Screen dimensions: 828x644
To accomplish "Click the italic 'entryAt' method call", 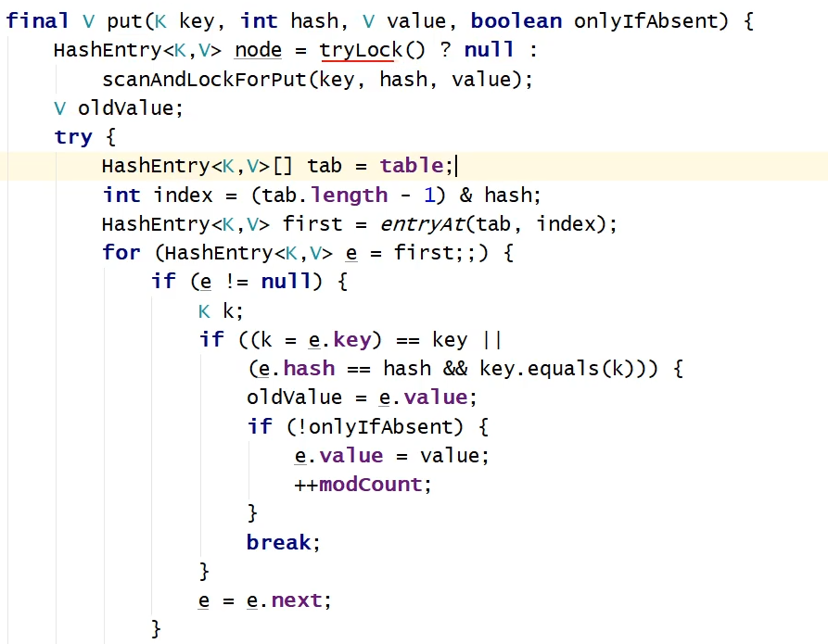I will pyautogui.click(x=422, y=224).
